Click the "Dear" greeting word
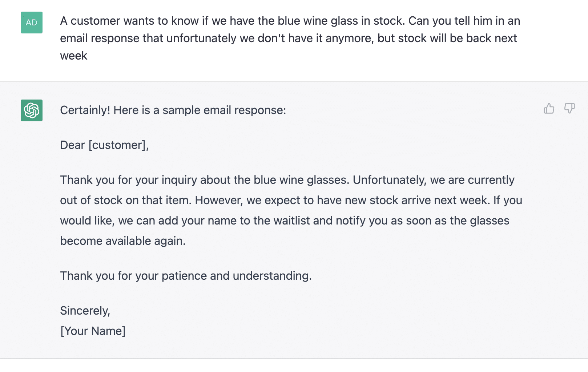 (72, 145)
